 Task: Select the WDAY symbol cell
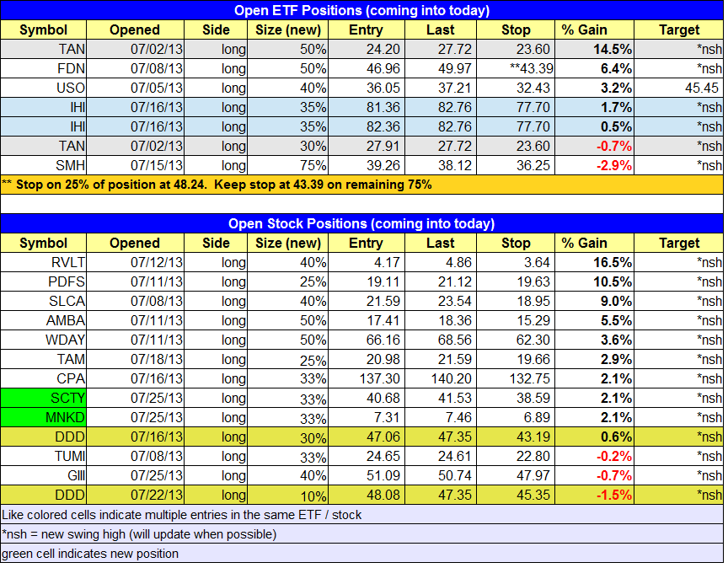point(44,340)
